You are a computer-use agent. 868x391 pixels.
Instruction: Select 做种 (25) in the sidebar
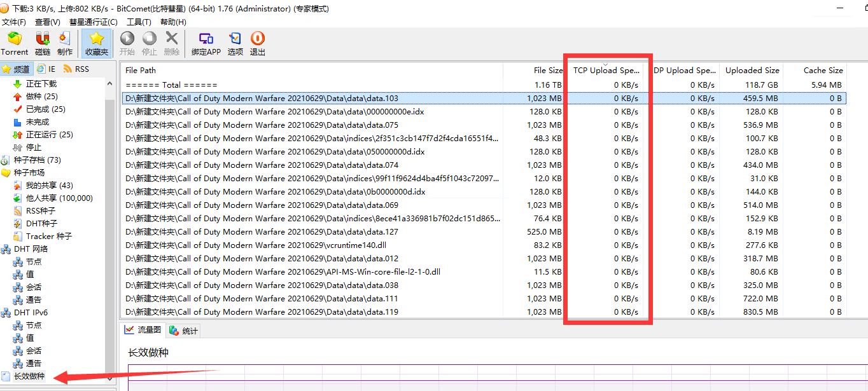[36, 97]
